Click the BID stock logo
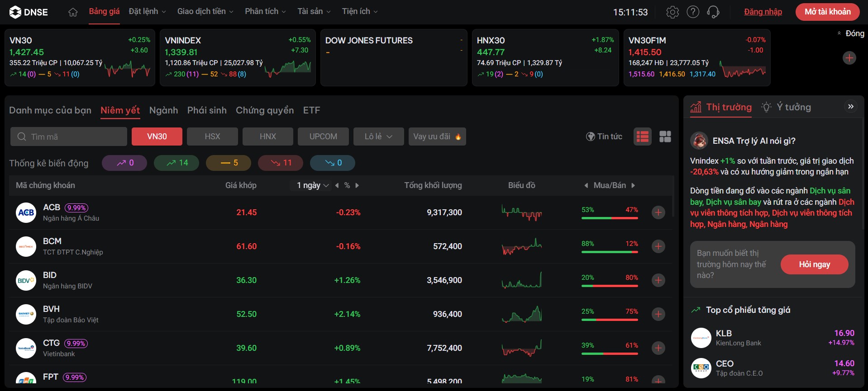This screenshot has width=868, height=391. [26, 280]
